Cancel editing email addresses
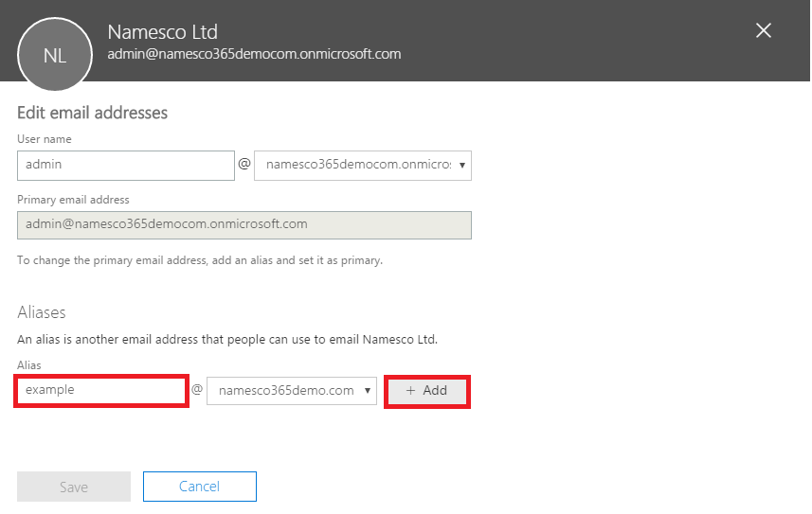The height and width of the screenshot is (514, 812). [199, 487]
